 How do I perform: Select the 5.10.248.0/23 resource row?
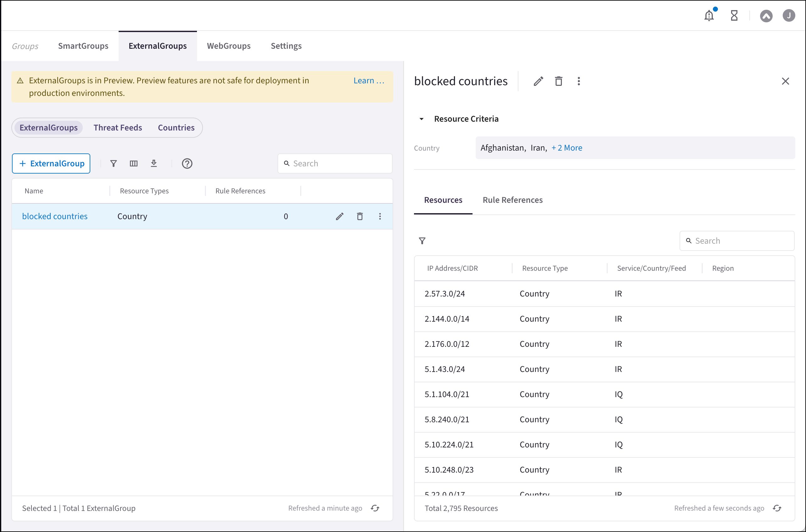click(604, 469)
